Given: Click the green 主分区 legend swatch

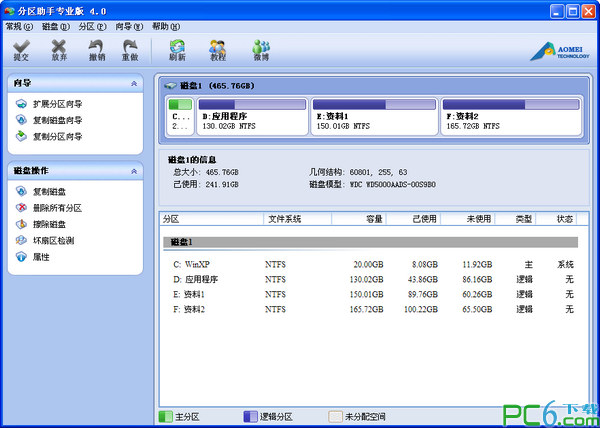Looking at the screenshot, I should tap(165, 417).
